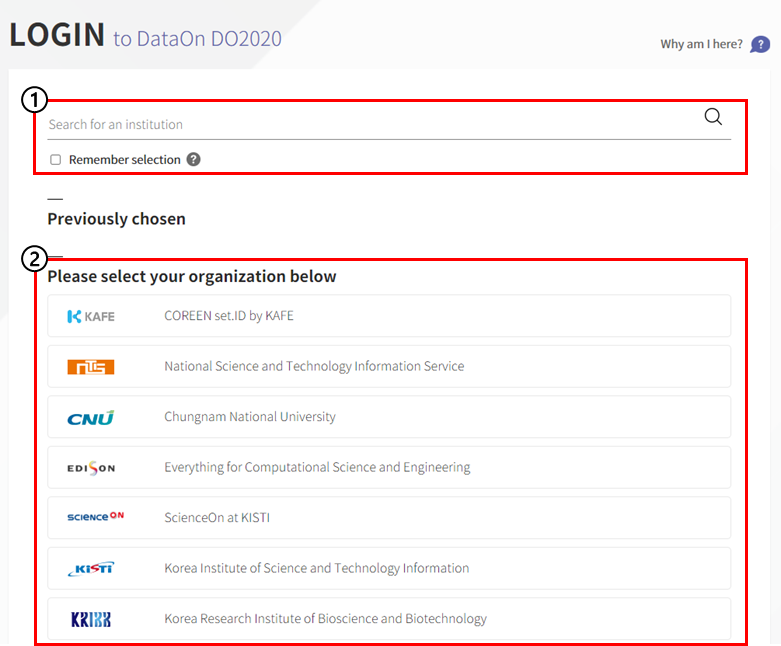This screenshot has height=646, width=781.
Task: Click the NTIS orange logo
Action: point(91,367)
